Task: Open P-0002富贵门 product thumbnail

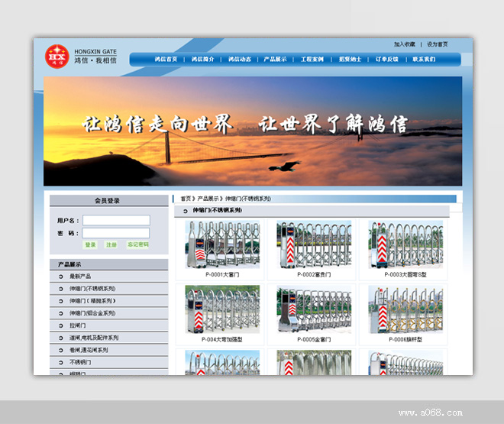Action: [x=314, y=244]
